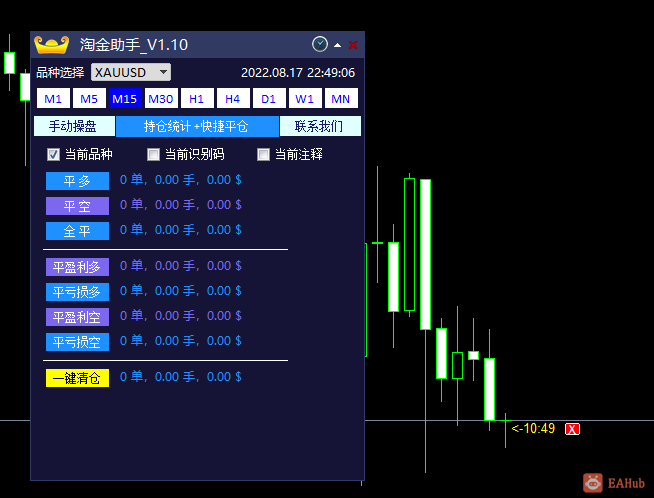654x498 pixels.
Task: Click the 品种选择 label
Action: point(60,73)
